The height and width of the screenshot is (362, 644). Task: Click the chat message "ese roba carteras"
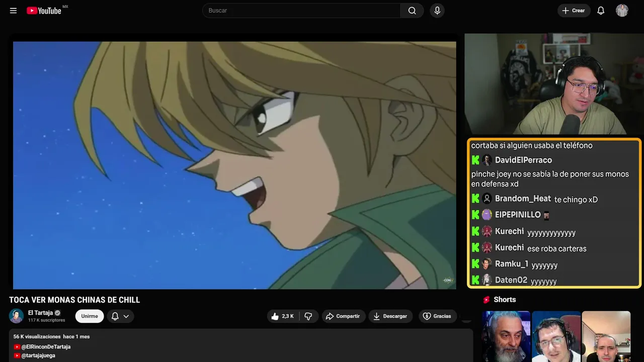[557, 248]
